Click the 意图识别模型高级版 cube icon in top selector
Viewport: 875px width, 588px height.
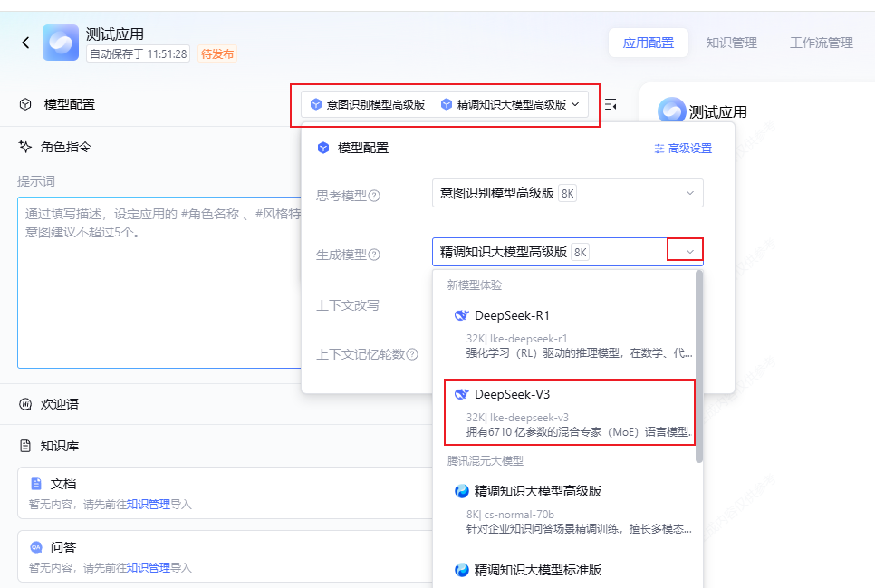[x=316, y=104]
